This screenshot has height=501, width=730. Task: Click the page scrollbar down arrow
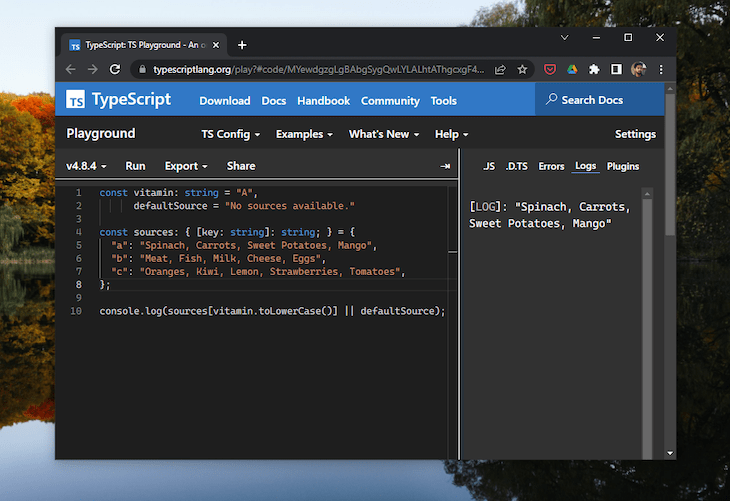(670, 453)
